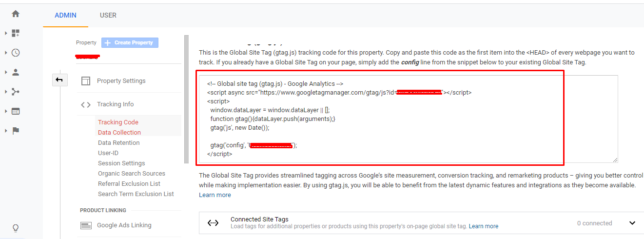
Task: Open the Acquisition branching arrows icon
Action: 16,92
